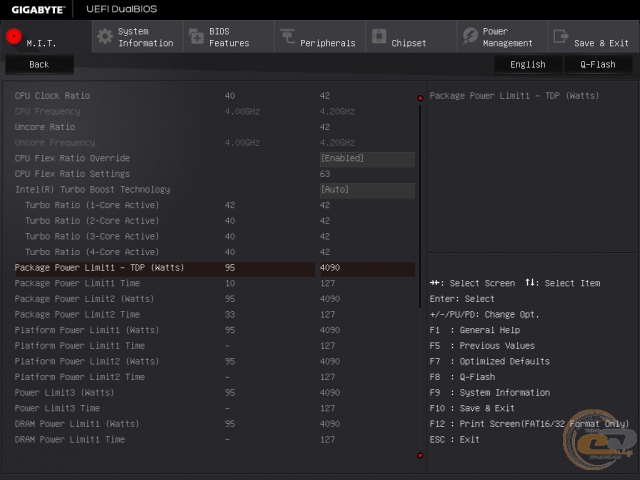Click Platform Power Limit1 (Watts) label

click(87, 330)
